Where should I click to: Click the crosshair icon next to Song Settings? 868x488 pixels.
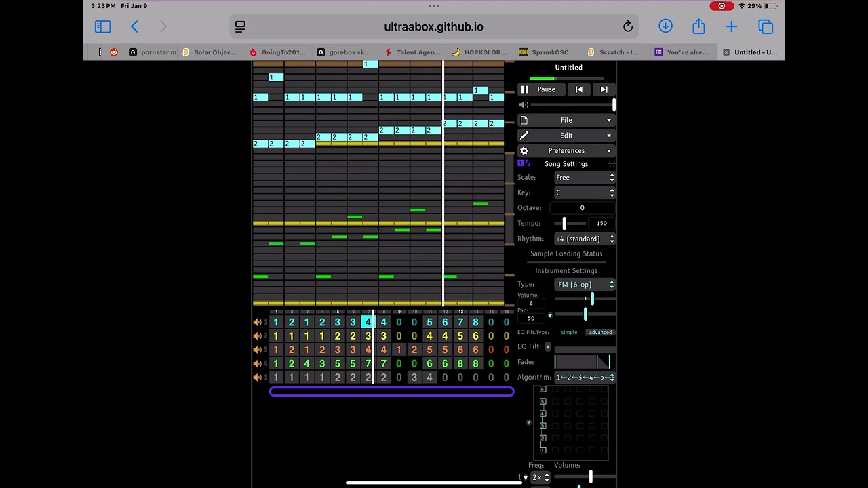click(611, 164)
